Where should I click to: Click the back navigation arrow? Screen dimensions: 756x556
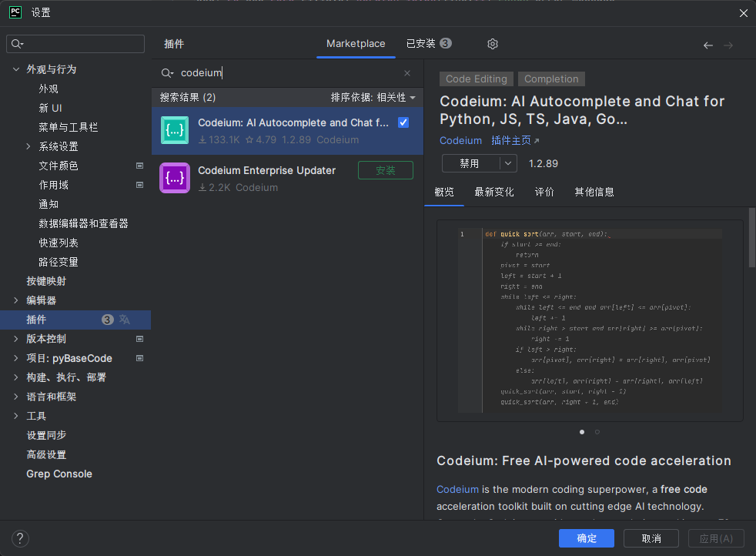point(707,45)
